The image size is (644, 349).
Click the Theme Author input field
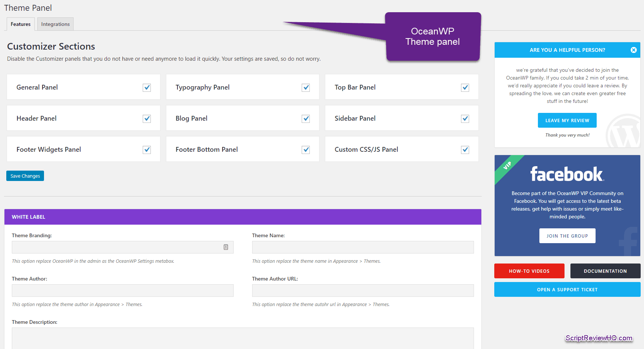point(123,291)
